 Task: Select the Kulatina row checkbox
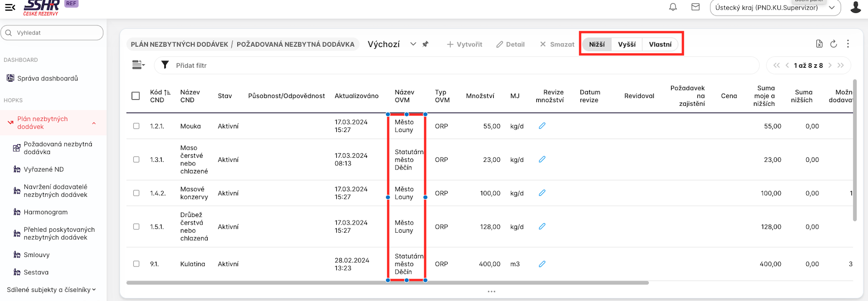click(x=136, y=264)
